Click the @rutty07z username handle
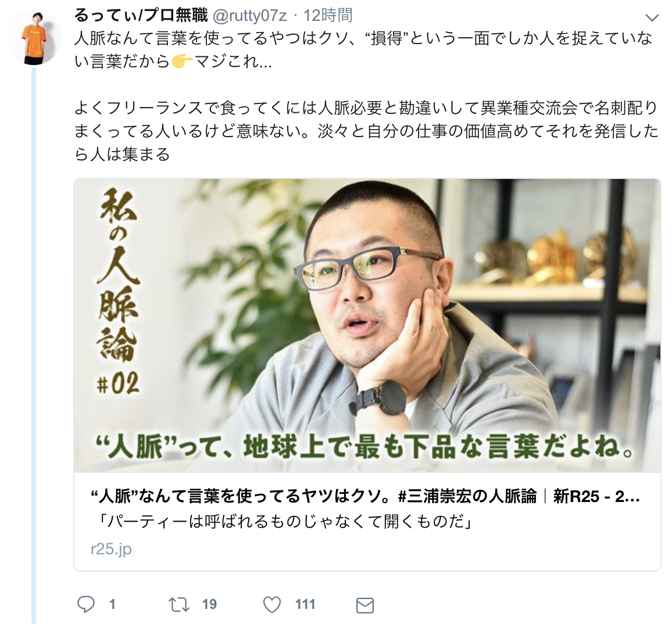 pos(249,16)
